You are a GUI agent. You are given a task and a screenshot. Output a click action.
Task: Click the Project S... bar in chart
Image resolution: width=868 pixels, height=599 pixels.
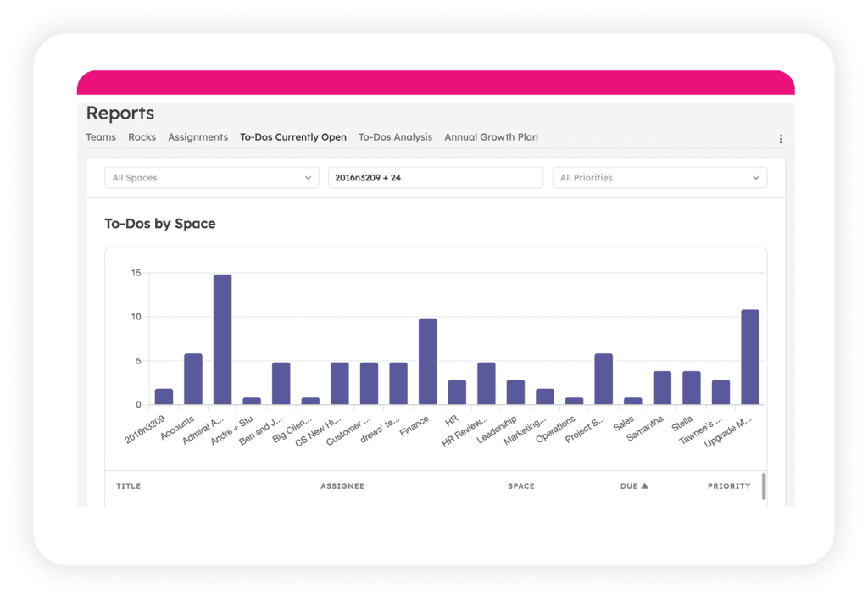pyautogui.click(x=604, y=379)
